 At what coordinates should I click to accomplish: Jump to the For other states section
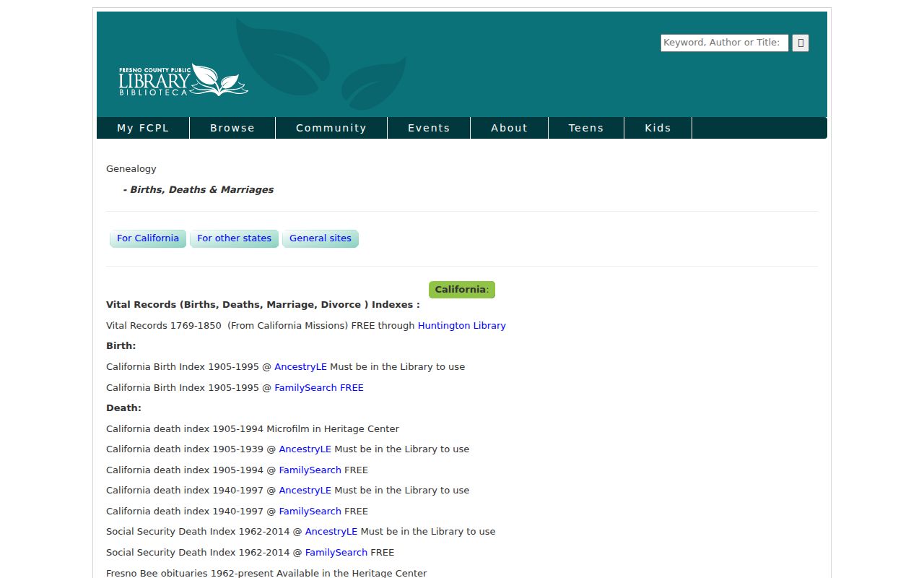pos(235,238)
